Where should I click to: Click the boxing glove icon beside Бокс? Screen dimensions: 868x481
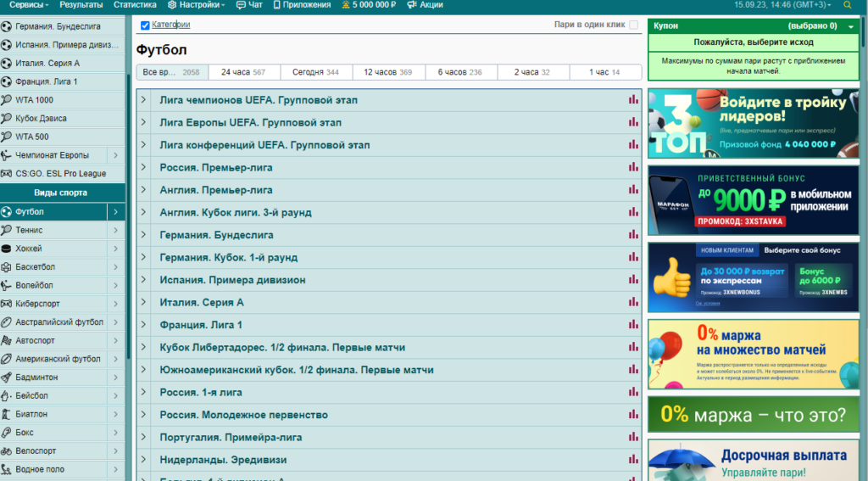[6, 433]
